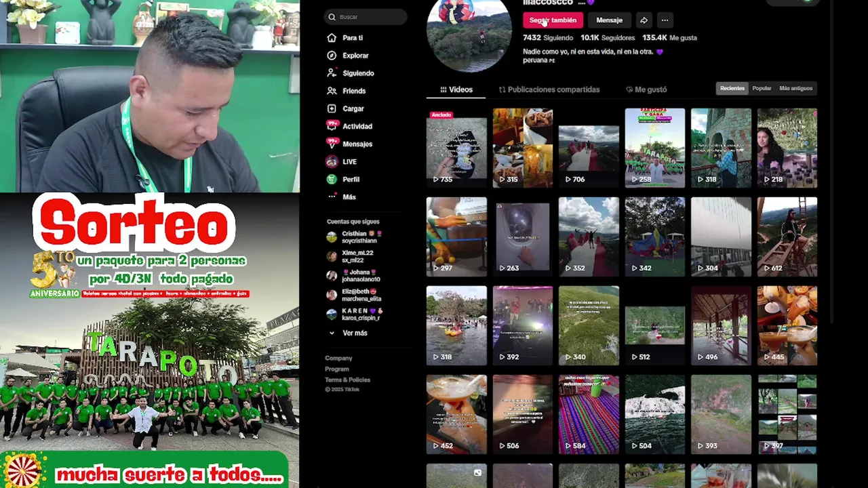868x488 pixels.
Task: Open Xime_mL22 account avatar
Action: (332, 256)
